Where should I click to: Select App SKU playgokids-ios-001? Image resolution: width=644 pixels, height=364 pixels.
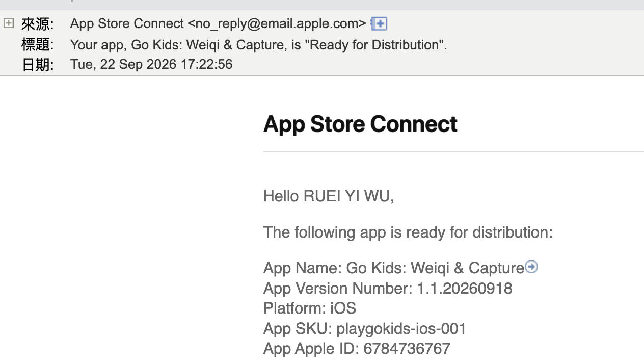365,329
